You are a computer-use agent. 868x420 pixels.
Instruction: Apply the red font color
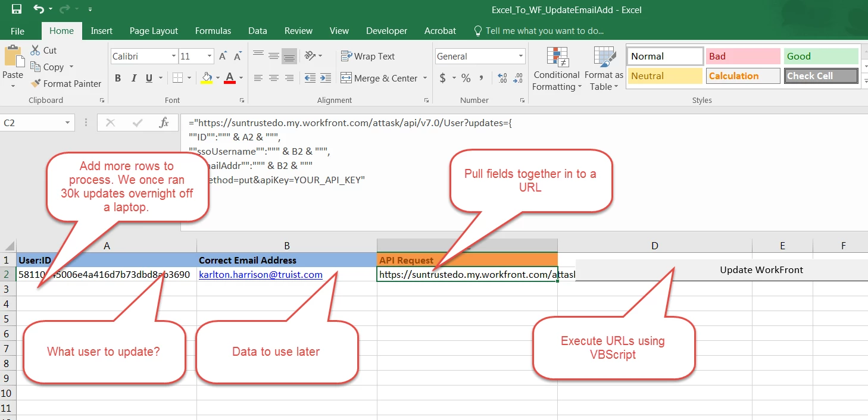pos(230,78)
